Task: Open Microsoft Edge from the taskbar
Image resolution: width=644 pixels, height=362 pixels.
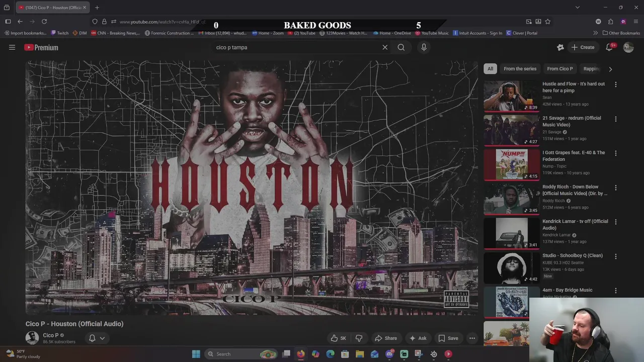Action: coord(330,354)
